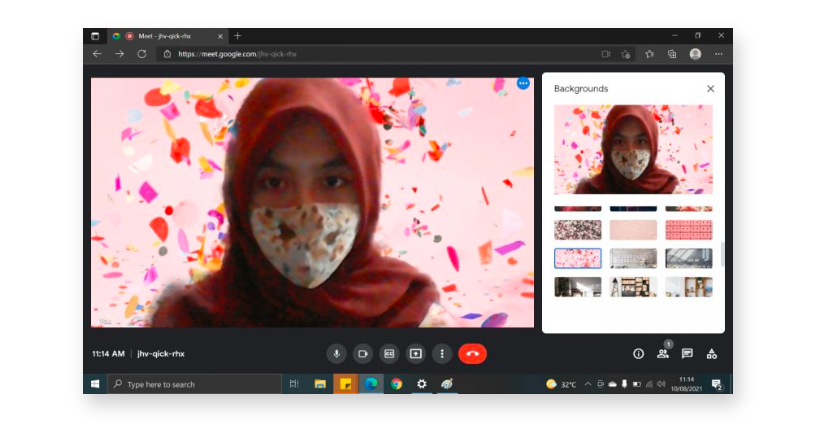The width and height of the screenshot is (825, 426).
Task: Choose the plain light pink background
Action: click(633, 230)
